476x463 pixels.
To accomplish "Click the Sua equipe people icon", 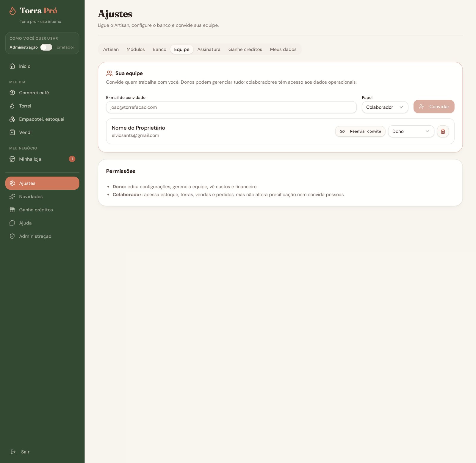I will [109, 73].
